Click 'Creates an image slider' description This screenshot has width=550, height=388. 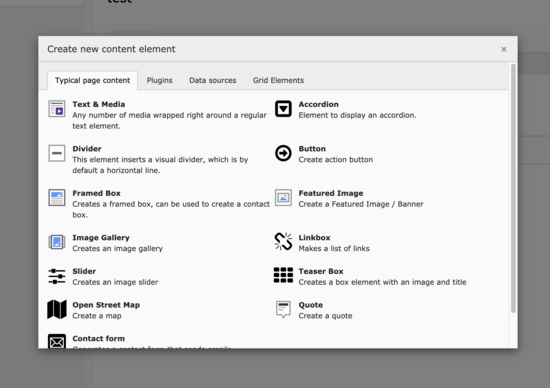click(x=115, y=282)
